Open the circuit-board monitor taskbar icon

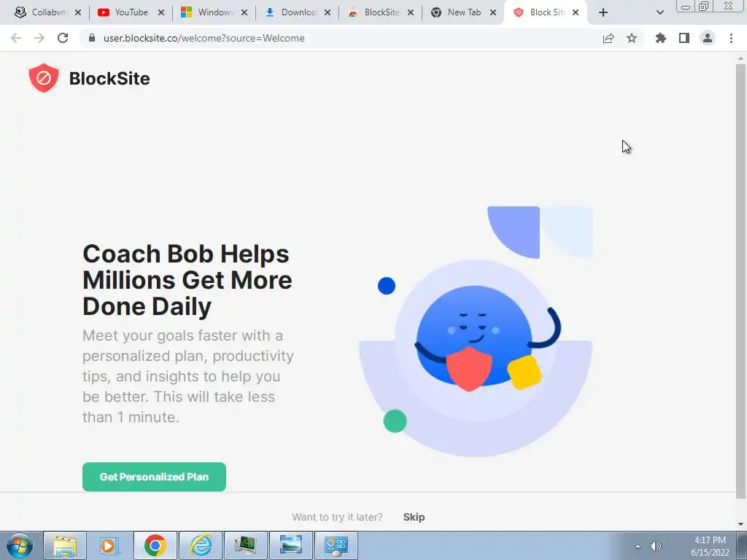click(246, 545)
